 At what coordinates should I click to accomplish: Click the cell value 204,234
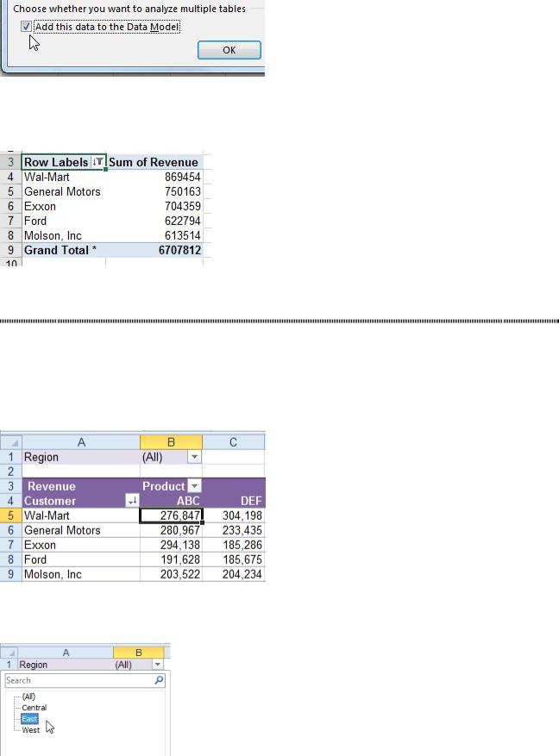242,574
